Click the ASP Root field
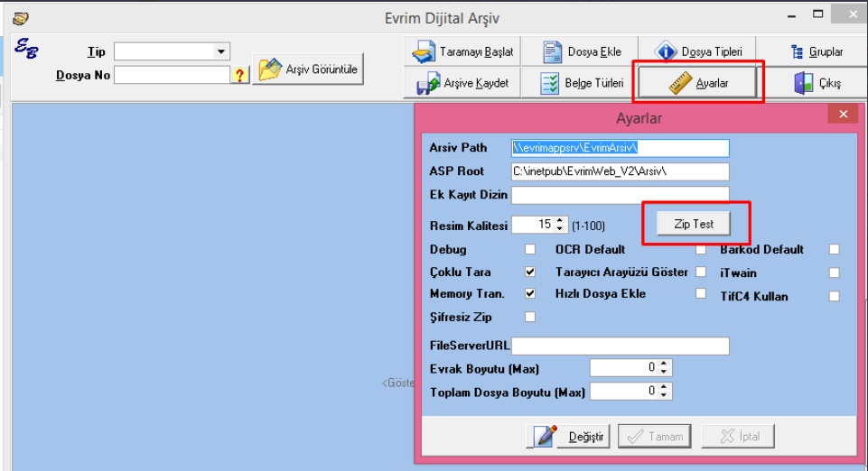The width and height of the screenshot is (868, 471). pos(620,171)
